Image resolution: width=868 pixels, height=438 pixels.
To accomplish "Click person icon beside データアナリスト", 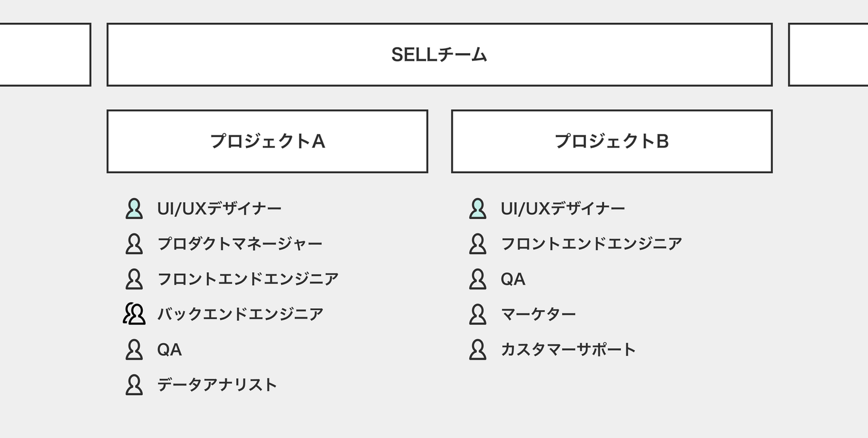I will click(134, 384).
